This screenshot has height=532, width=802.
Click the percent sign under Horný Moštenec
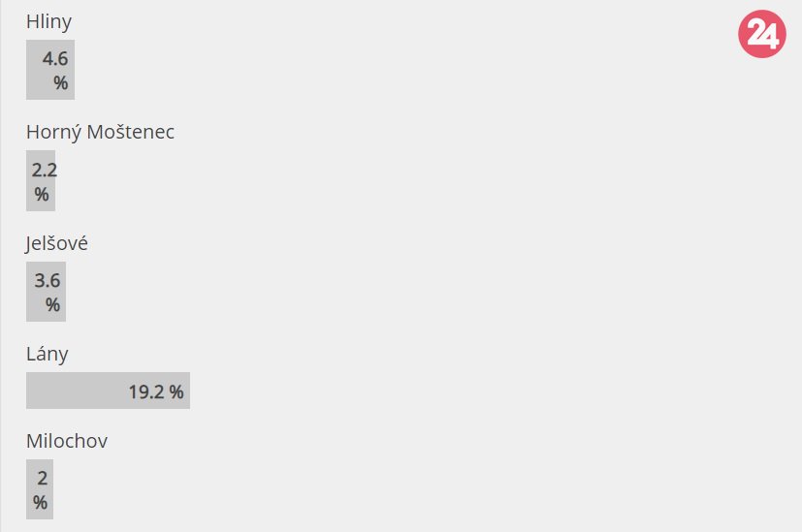(41, 195)
